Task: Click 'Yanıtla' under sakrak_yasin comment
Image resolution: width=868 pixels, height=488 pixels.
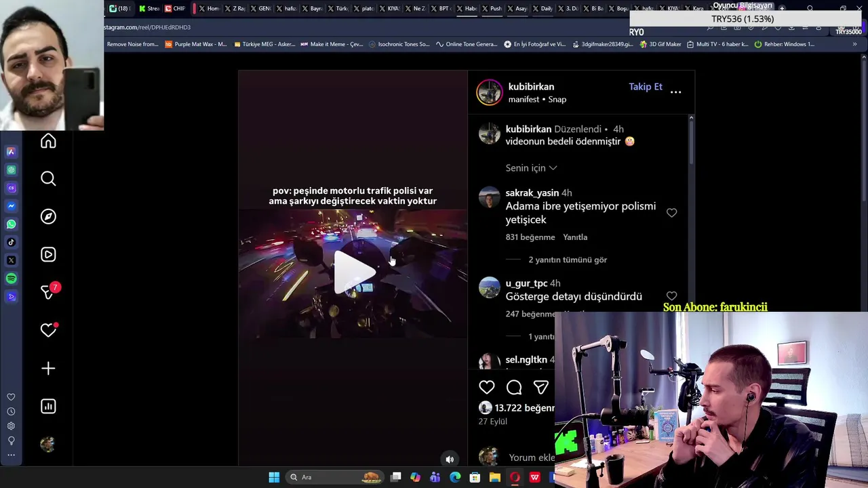Action: coord(575,237)
